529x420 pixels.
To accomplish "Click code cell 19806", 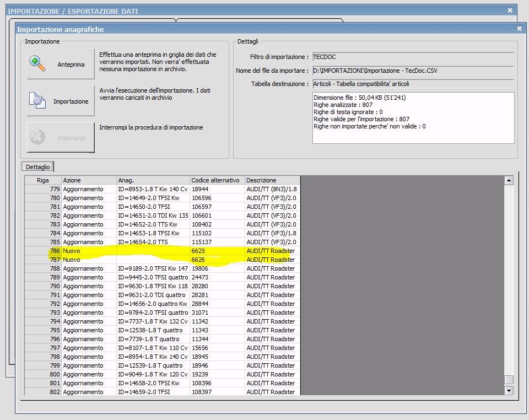I will tap(217, 268).
